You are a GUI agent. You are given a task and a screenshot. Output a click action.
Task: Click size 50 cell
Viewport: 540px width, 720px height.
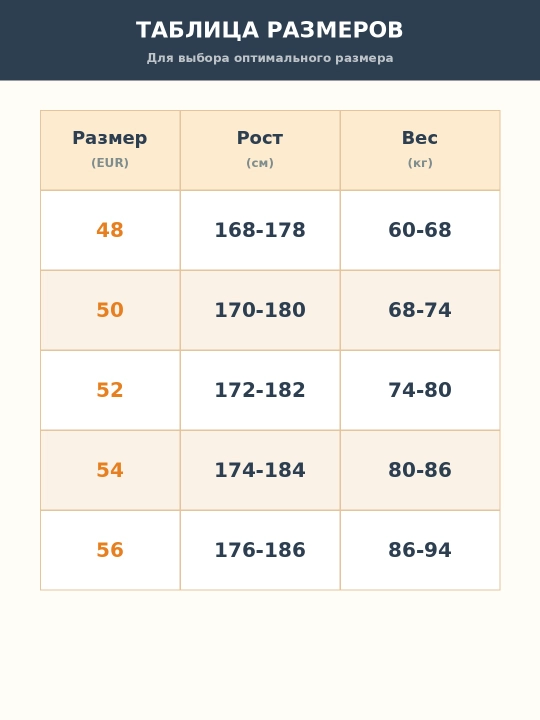110,310
